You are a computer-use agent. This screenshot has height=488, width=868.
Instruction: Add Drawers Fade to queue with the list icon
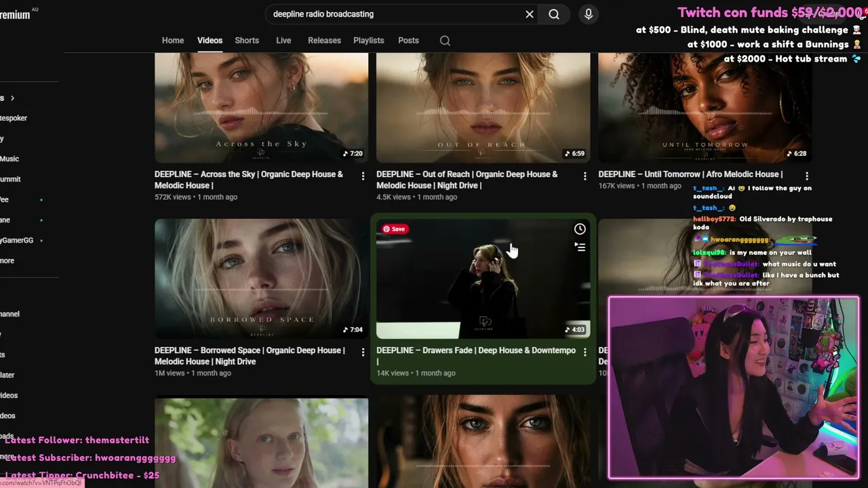pyautogui.click(x=580, y=247)
